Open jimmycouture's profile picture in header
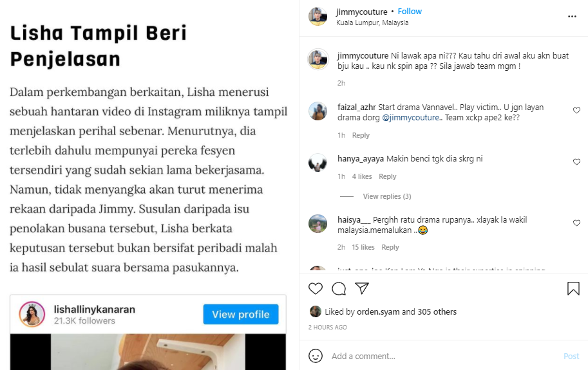The height and width of the screenshot is (370, 588). point(318,16)
